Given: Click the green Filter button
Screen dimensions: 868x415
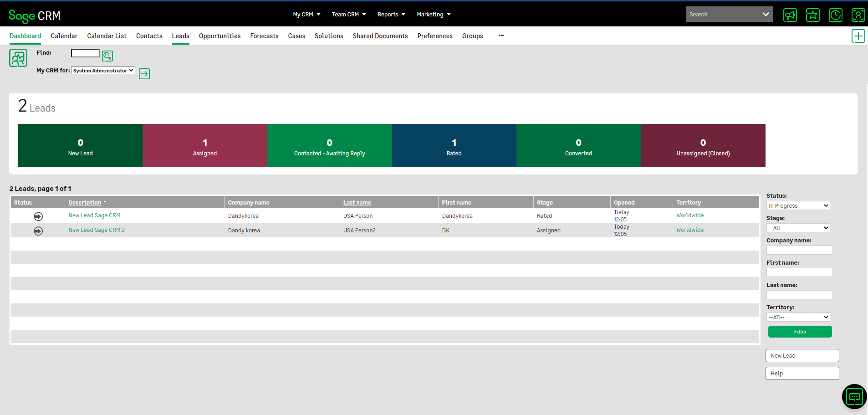Looking at the screenshot, I should click(800, 332).
